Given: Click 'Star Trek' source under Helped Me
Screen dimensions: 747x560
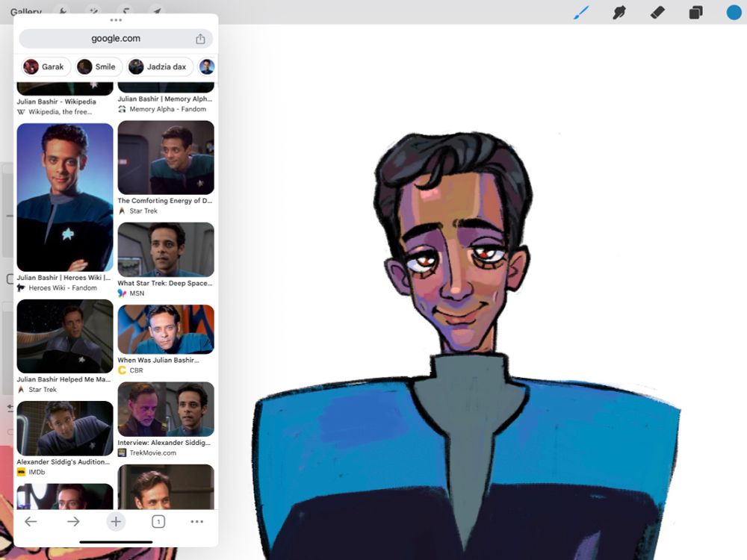Looking at the screenshot, I should click(43, 390).
